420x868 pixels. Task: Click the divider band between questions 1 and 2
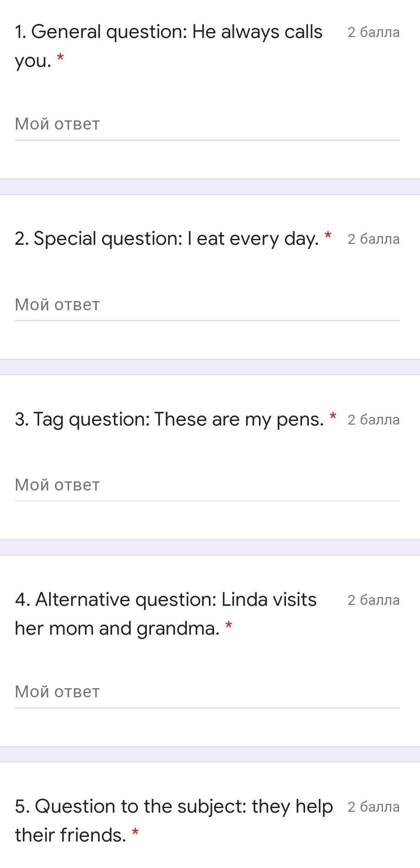[x=210, y=187]
